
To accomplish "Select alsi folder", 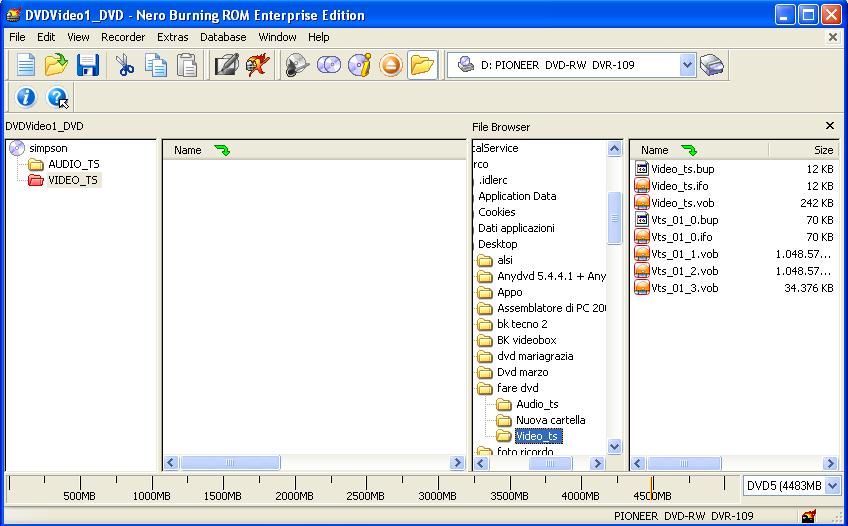I will (x=505, y=260).
